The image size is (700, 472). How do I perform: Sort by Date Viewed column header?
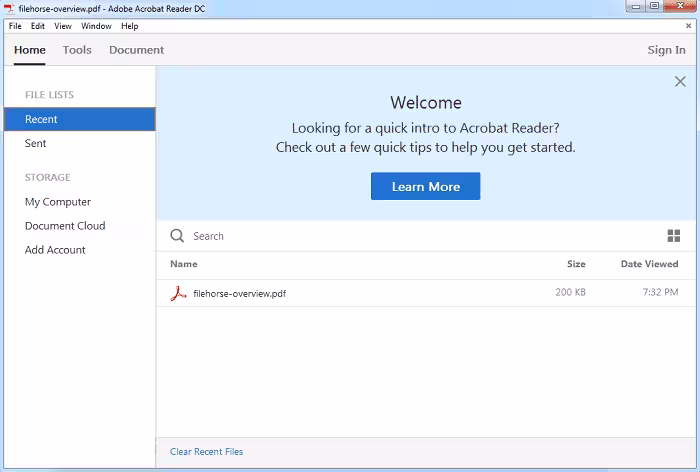650,264
